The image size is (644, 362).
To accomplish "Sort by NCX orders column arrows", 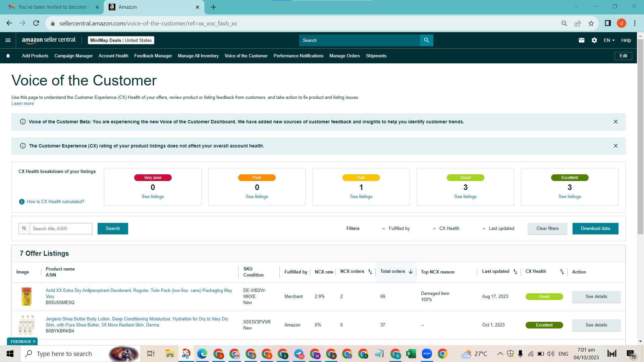I will point(370,272).
